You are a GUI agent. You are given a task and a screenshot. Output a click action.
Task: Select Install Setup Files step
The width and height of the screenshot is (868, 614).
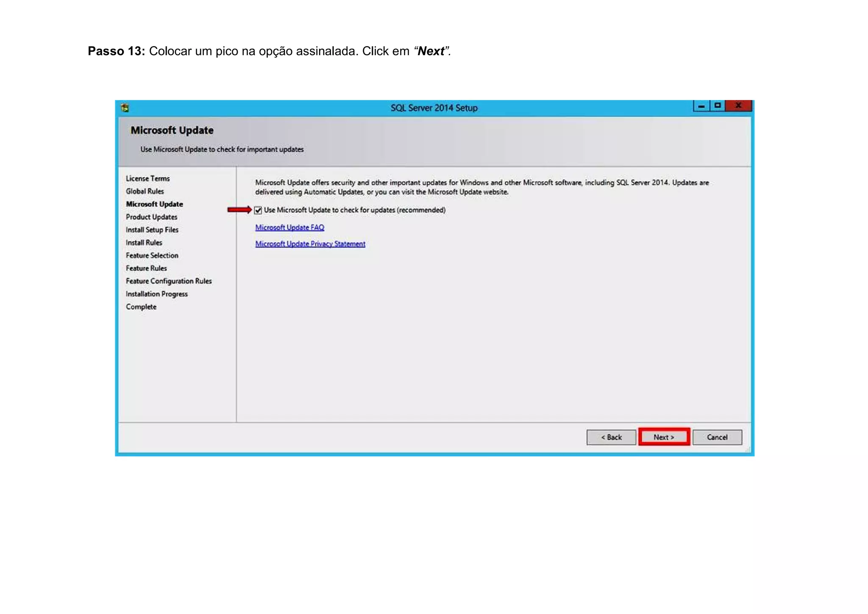coord(152,230)
